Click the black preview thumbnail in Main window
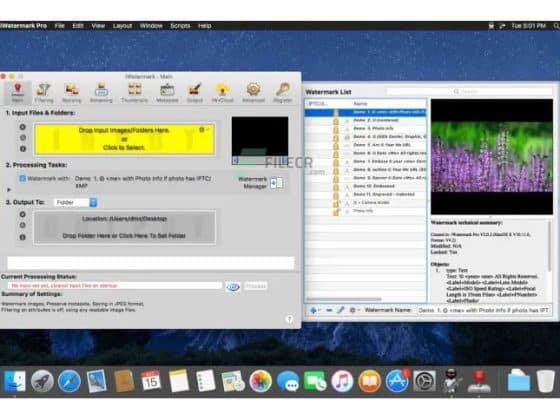The image size is (560, 420). [x=260, y=140]
